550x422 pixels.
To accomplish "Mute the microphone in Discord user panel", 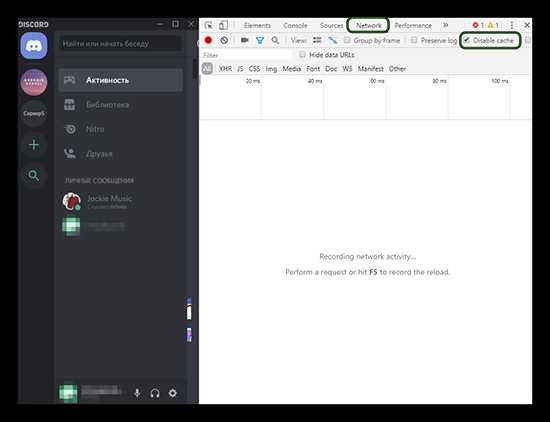I will click(x=137, y=393).
